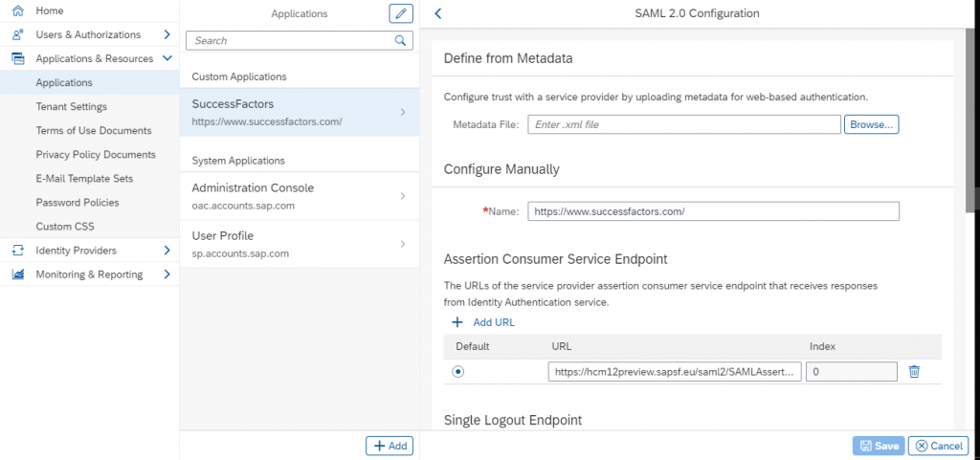This screenshot has height=460, width=980.
Task: Go back using the left arrow icon
Action: coord(437,13)
